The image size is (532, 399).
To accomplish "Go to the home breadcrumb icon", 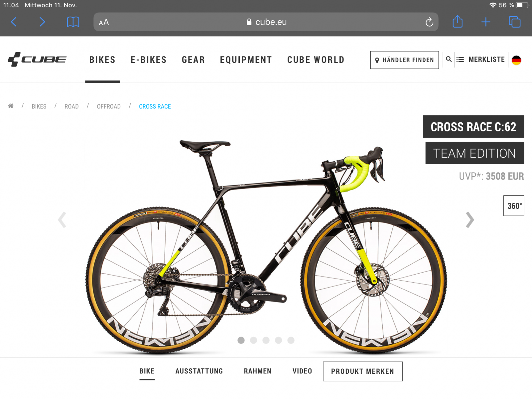I will (11, 106).
